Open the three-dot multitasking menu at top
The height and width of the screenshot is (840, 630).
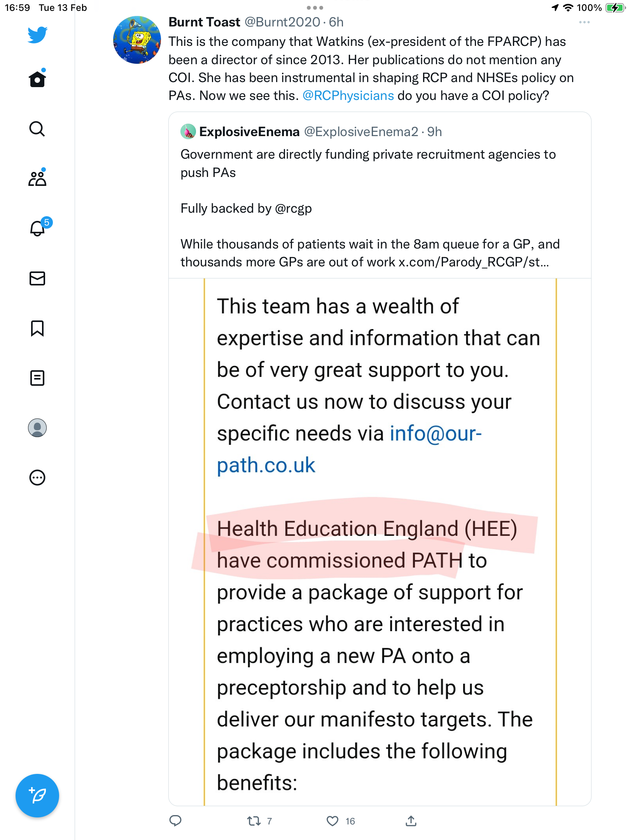[315, 8]
